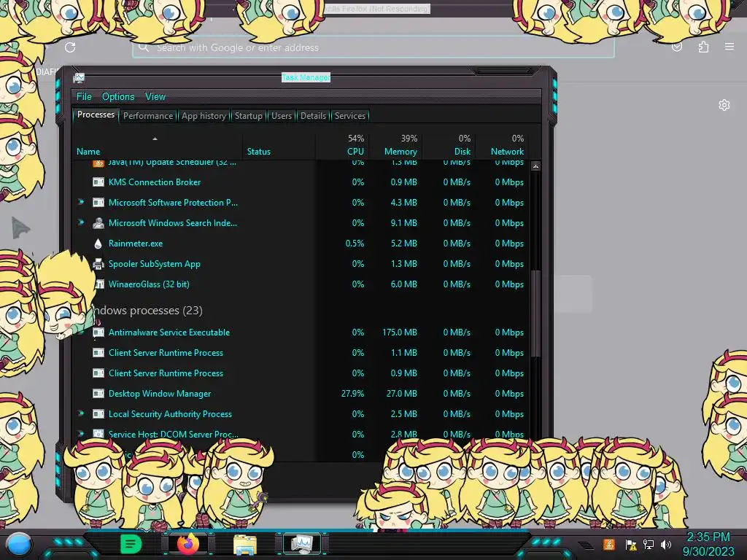Expand the Local Security Authority Process row

tap(81, 413)
